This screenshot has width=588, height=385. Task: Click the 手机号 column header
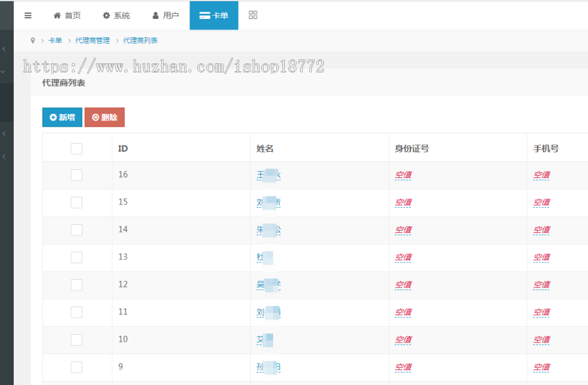(546, 148)
